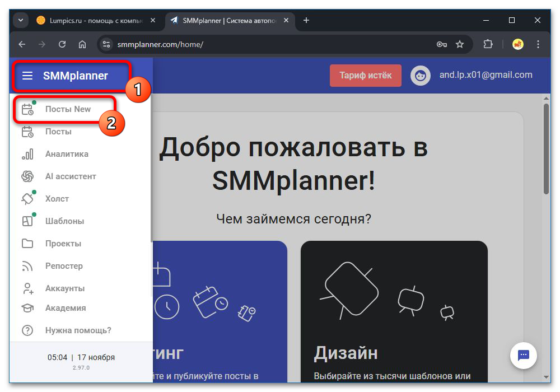Open Аналитика bar chart icon
This screenshot has height=392, width=560.
point(27,154)
